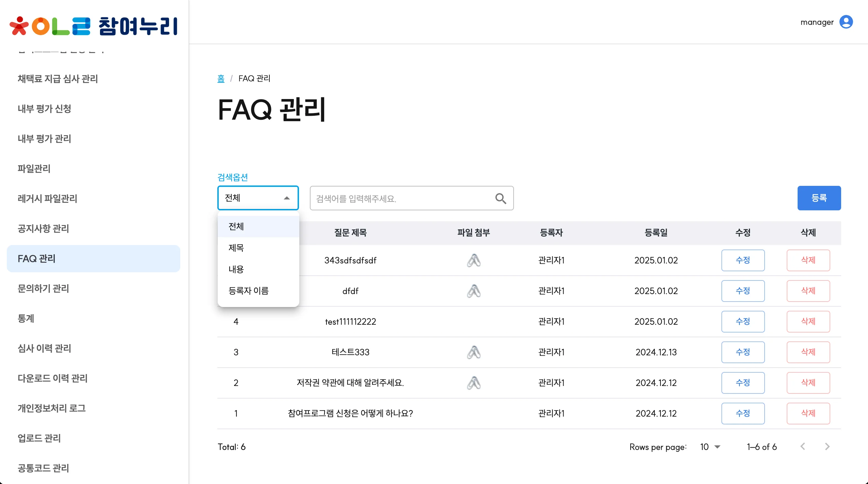Click 수정 on the test111112222 row
This screenshot has width=868, height=484.
pos(743,321)
